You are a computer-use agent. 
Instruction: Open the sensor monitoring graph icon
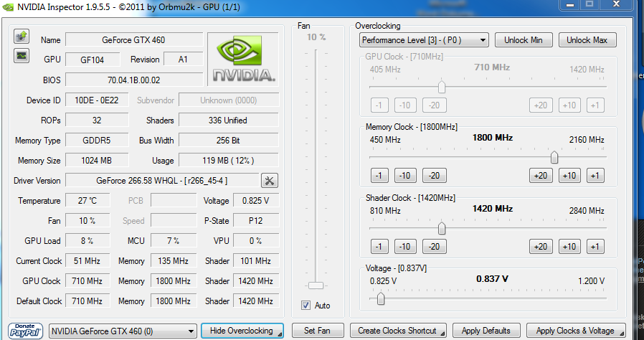point(22,55)
